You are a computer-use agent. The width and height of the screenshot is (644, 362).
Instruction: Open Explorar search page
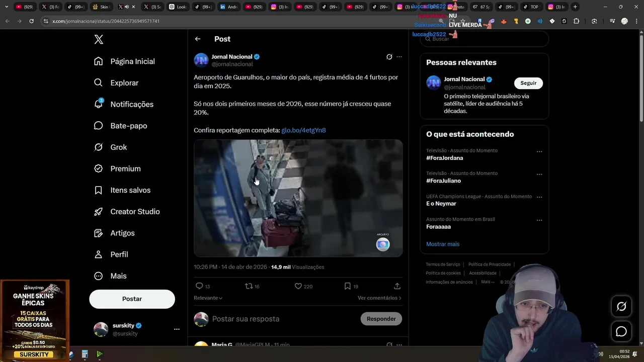(116, 83)
